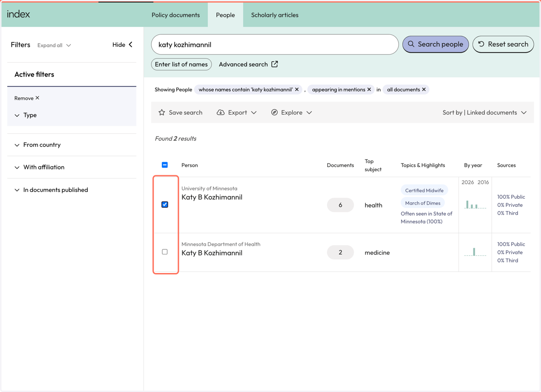This screenshot has width=541, height=392.
Task: Click the Sources column header
Action: tap(506, 165)
